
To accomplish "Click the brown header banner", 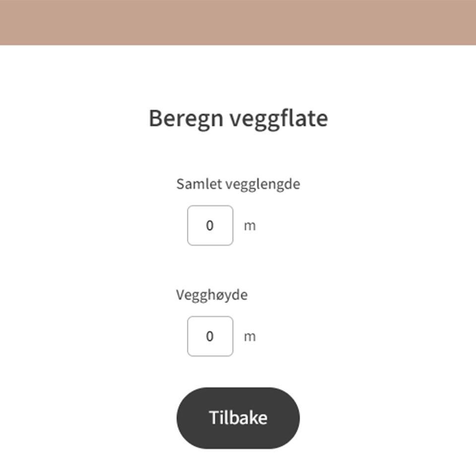I will click(238, 22).
